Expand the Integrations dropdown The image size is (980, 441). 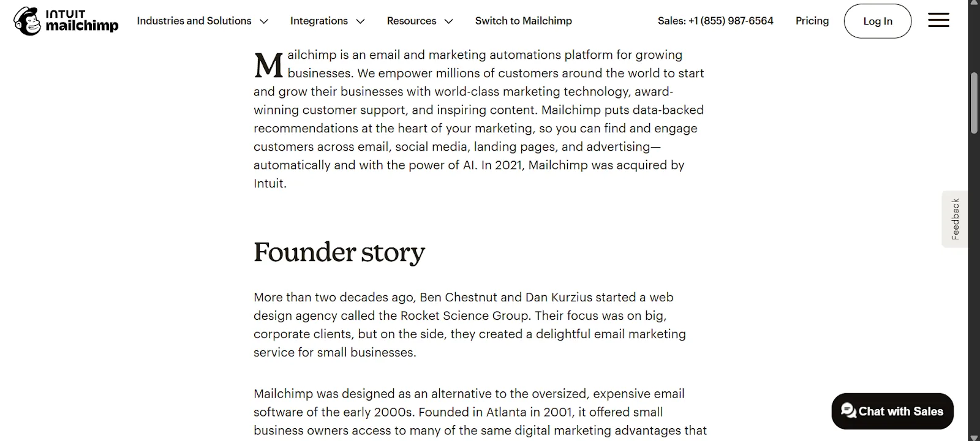tap(319, 20)
